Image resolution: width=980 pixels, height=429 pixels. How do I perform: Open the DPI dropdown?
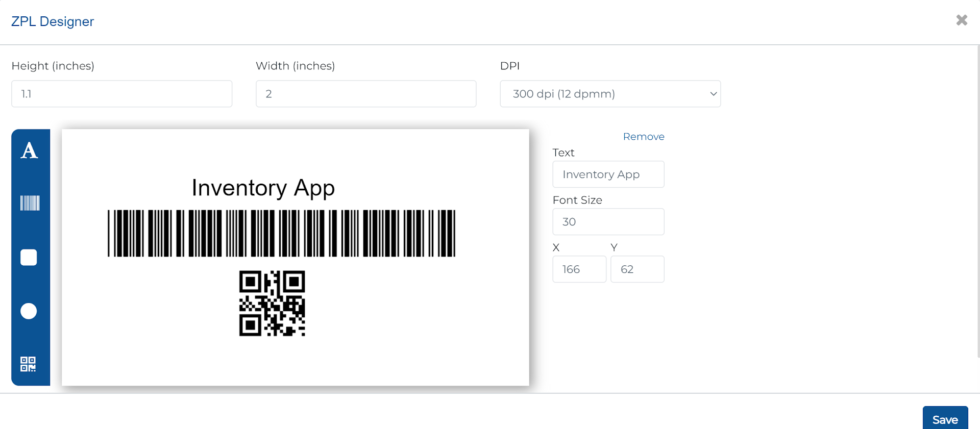click(x=610, y=94)
